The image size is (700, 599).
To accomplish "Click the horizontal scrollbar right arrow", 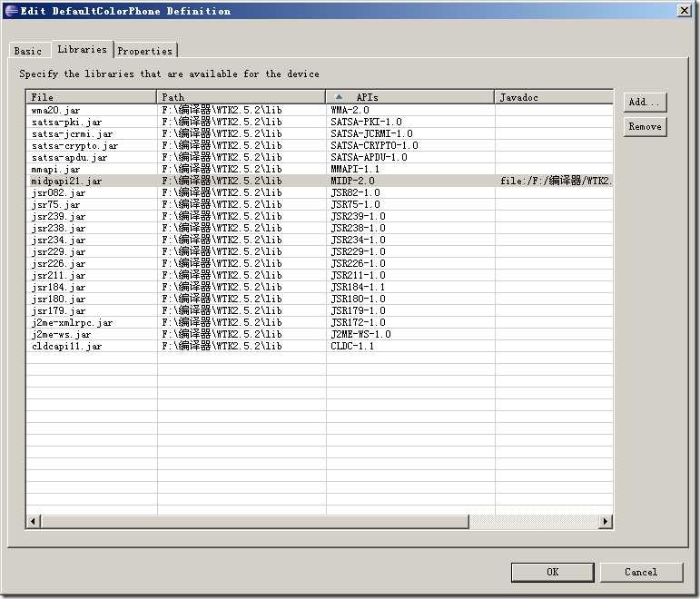I will coord(605,521).
